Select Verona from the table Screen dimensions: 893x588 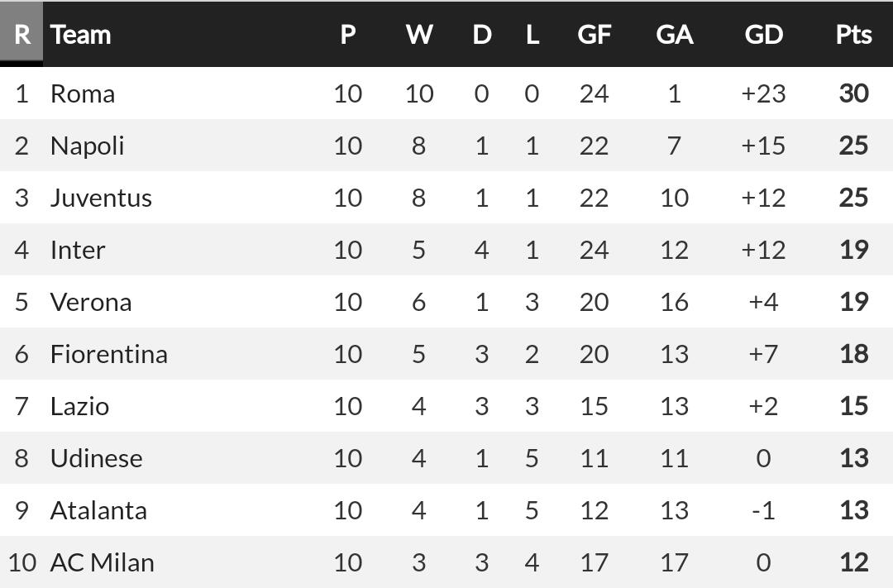click(91, 302)
